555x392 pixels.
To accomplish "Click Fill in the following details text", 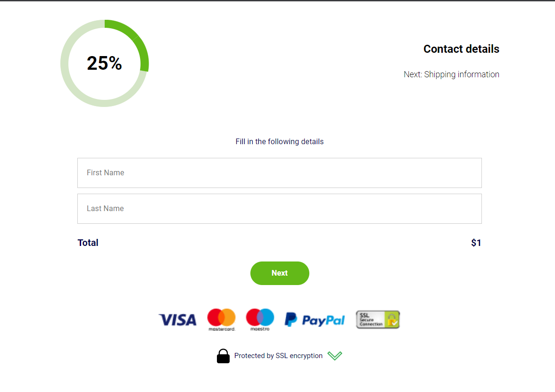I will [x=279, y=141].
